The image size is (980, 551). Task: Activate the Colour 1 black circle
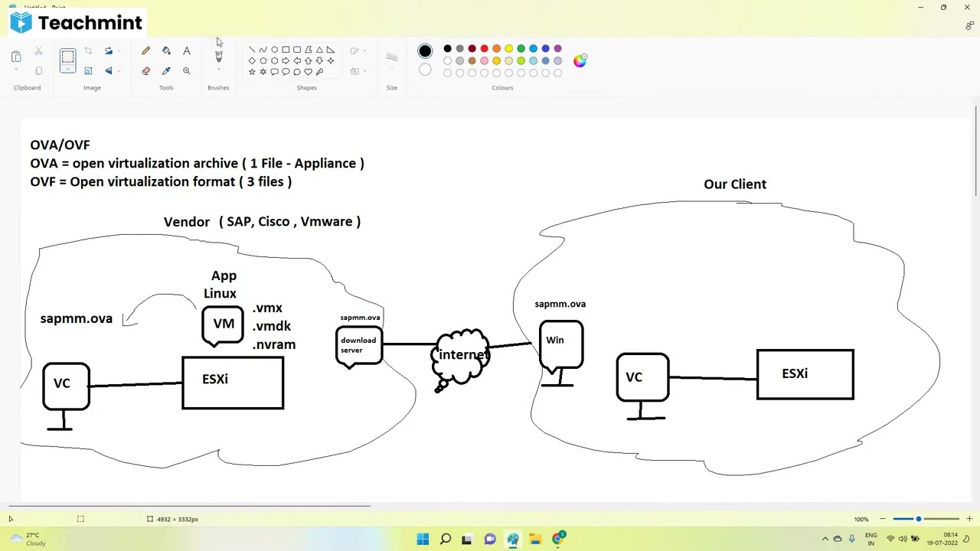tap(425, 51)
